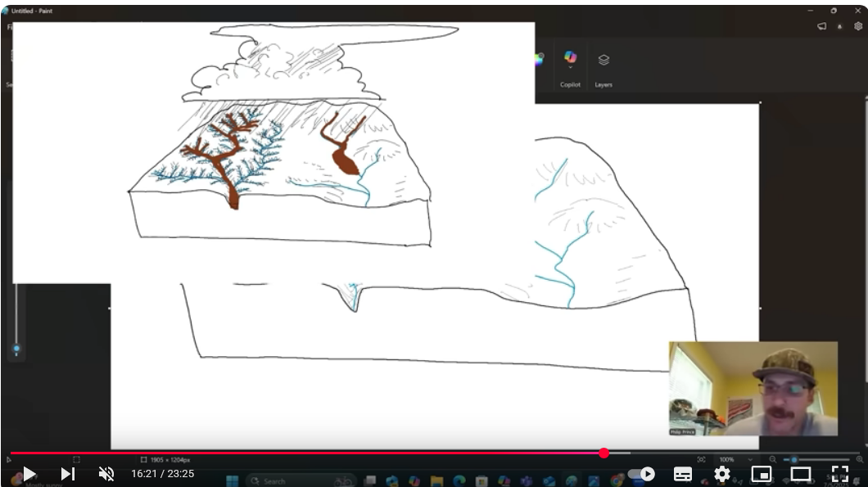Click the presenter webcam thumbnail
Viewport: 868px width, 487px height.
tap(753, 388)
